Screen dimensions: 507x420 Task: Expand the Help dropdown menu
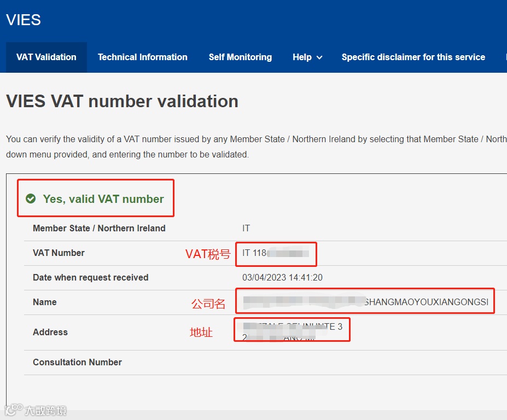pyautogui.click(x=307, y=57)
